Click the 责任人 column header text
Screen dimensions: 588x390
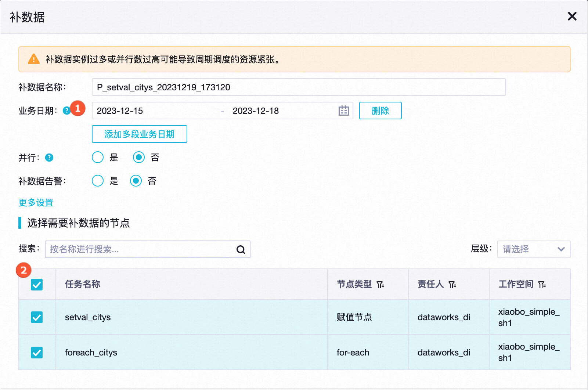click(431, 284)
